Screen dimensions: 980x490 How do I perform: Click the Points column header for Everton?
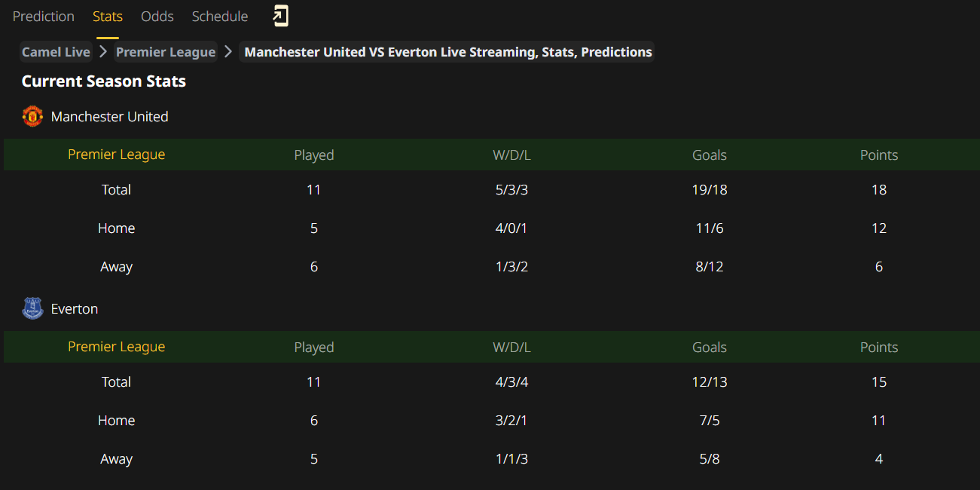879,348
